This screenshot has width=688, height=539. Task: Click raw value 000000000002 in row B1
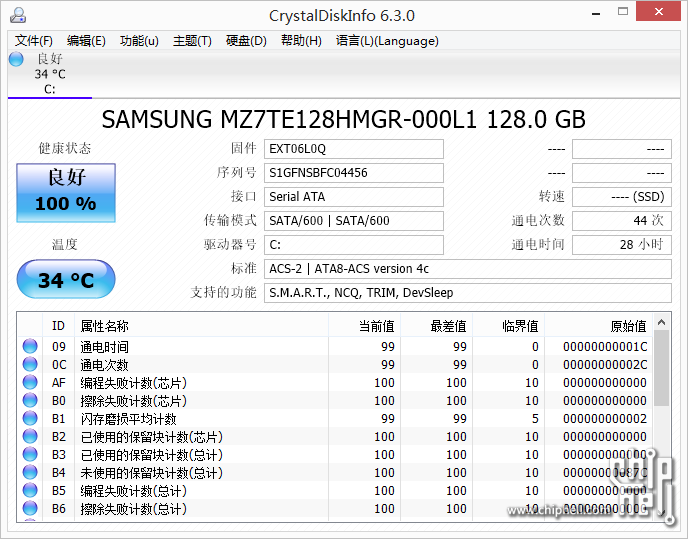pyautogui.click(x=605, y=419)
